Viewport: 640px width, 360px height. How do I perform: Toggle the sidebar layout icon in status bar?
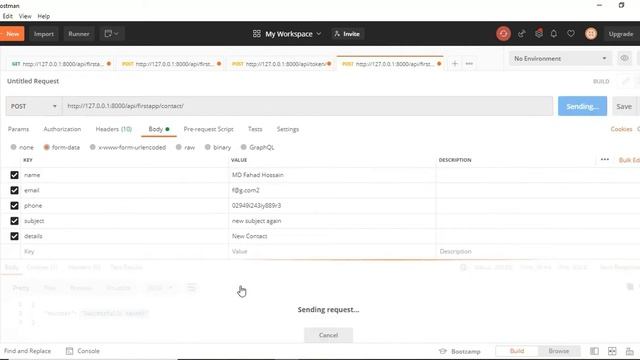click(x=594, y=351)
